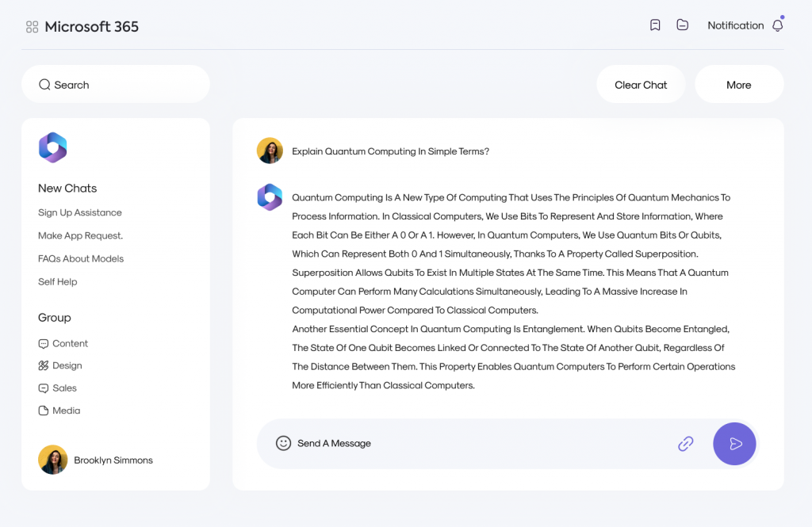Image resolution: width=812 pixels, height=527 pixels.
Task: Open Brooklyn Simmons profile picture
Action: click(x=53, y=460)
